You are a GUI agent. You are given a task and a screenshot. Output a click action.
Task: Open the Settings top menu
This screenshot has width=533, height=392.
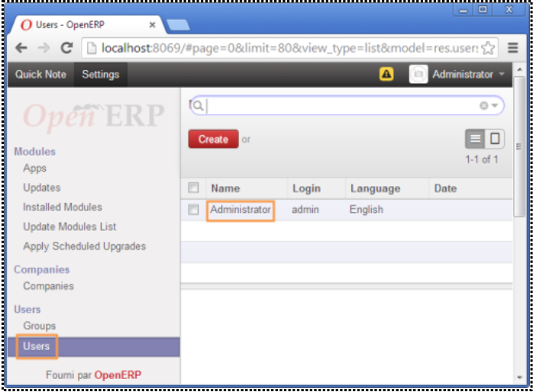[101, 74]
